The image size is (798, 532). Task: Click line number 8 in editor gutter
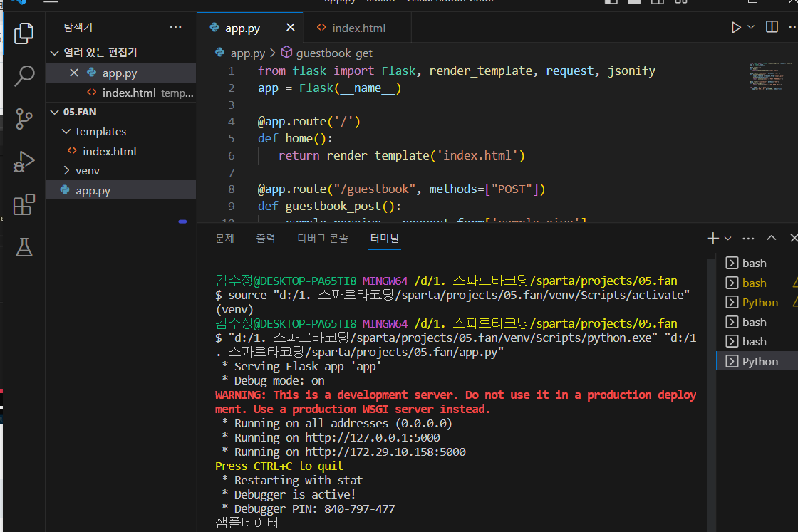231,189
